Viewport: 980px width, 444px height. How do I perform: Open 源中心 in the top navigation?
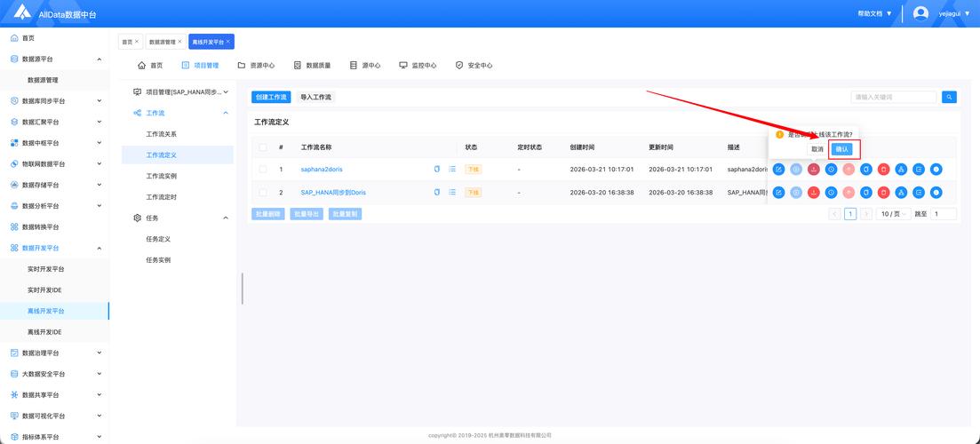[365, 65]
